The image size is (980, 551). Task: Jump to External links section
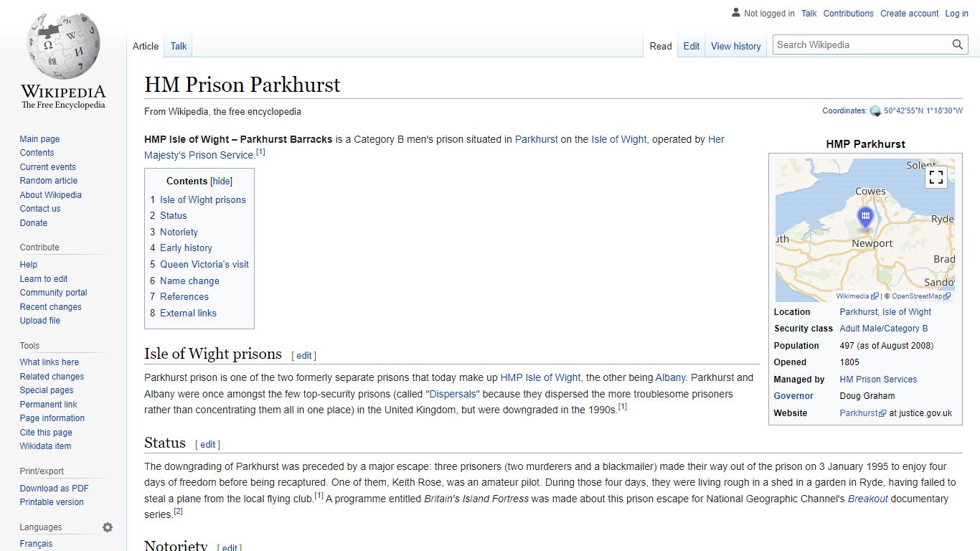[x=188, y=313]
